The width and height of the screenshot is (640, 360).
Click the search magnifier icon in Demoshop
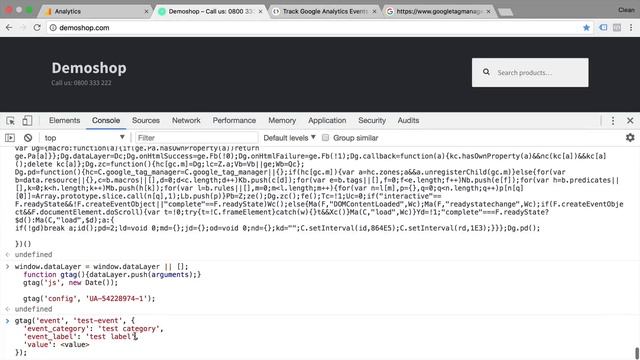click(x=486, y=72)
